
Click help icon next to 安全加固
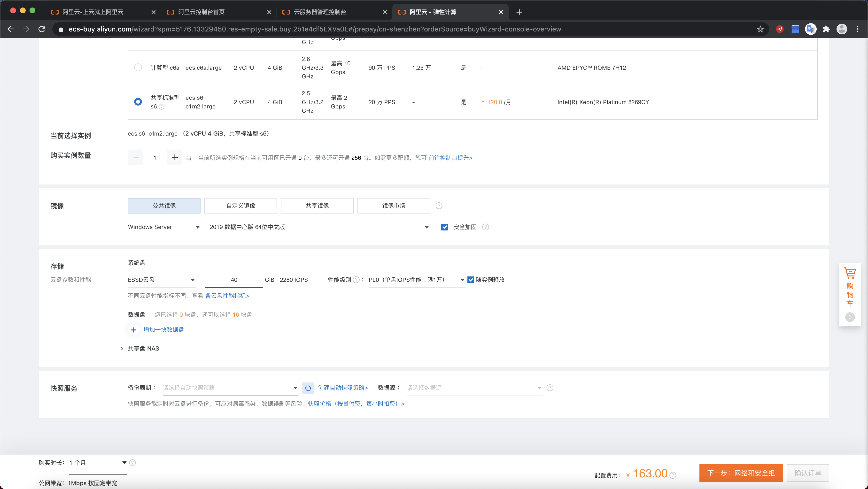pos(485,227)
